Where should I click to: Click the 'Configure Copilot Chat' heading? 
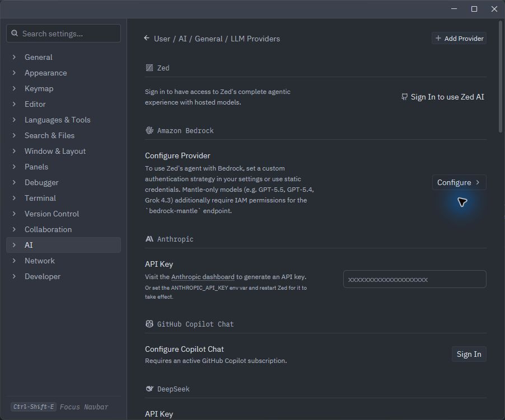(x=184, y=349)
